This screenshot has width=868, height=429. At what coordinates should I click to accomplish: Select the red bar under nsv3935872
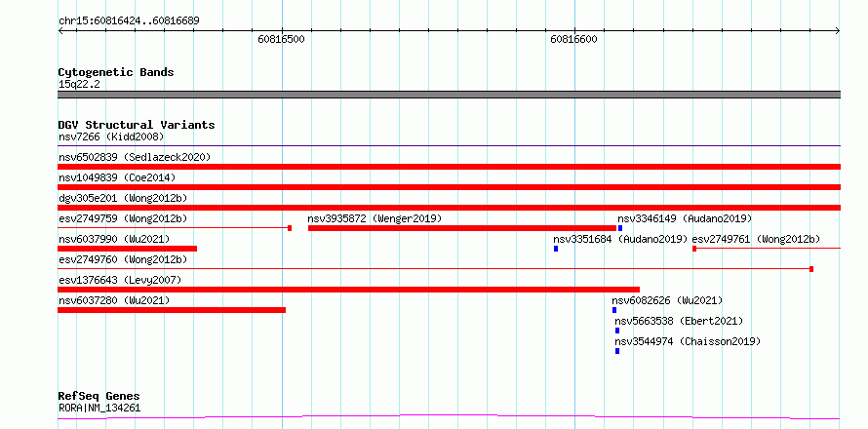tap(462, 228)
